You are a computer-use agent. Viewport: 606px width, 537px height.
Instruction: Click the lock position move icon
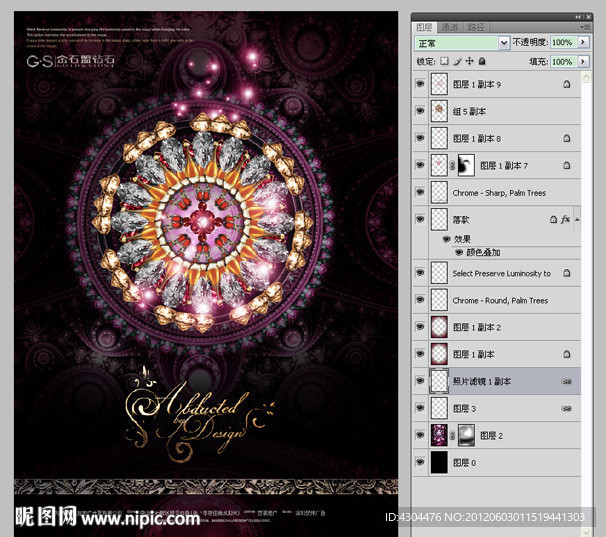pyautogui.click(x=469, y=62)
